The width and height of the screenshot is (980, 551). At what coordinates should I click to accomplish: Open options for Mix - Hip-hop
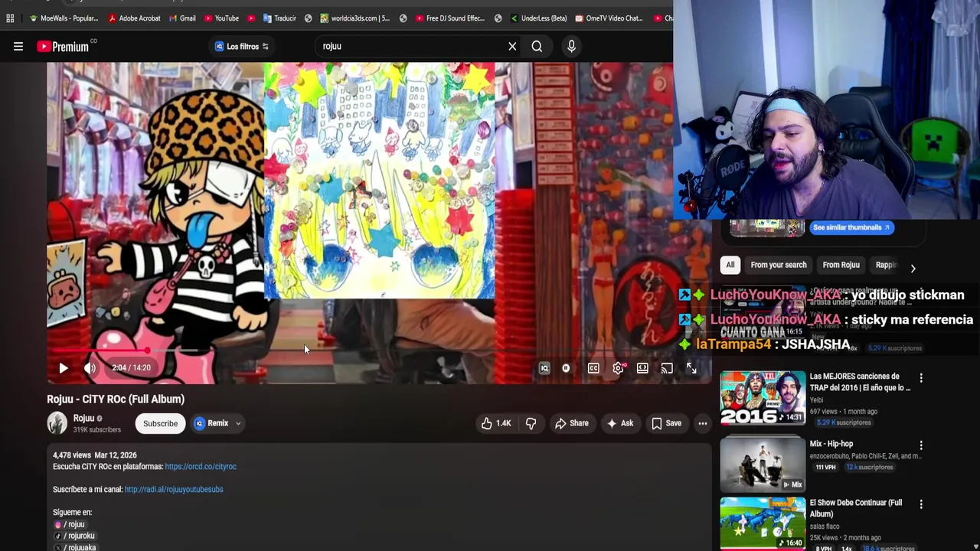pos(921,445)
